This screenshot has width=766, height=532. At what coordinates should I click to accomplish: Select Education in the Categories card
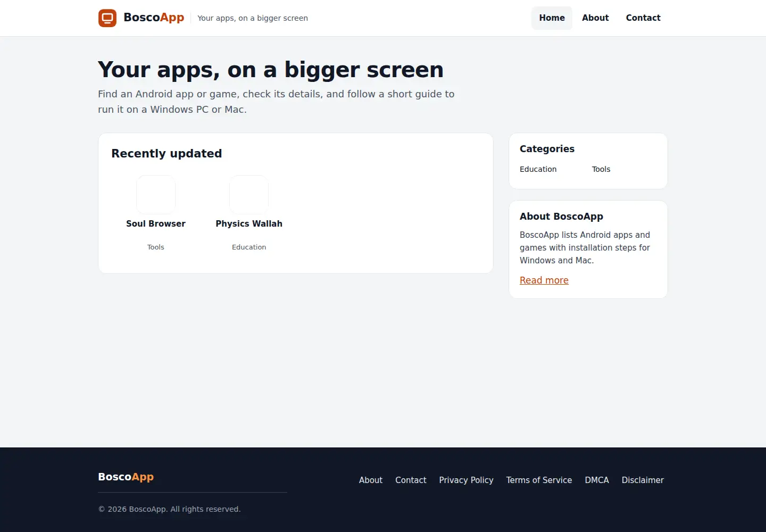(538, 169)
